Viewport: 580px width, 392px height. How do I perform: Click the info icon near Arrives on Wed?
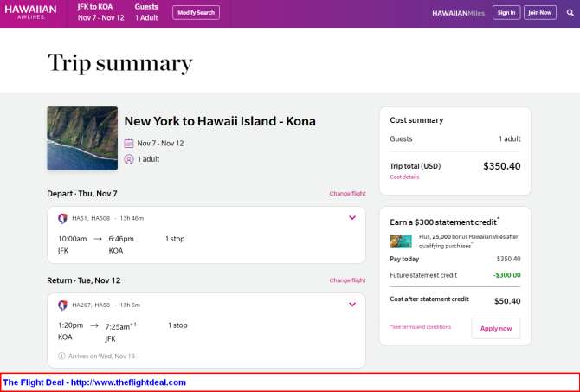coord(61,357)
